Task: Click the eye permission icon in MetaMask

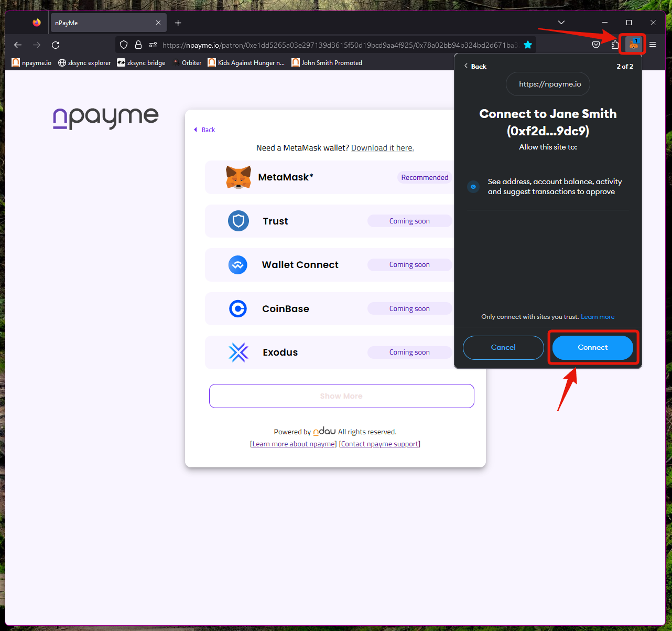Action: coord(473,187)
